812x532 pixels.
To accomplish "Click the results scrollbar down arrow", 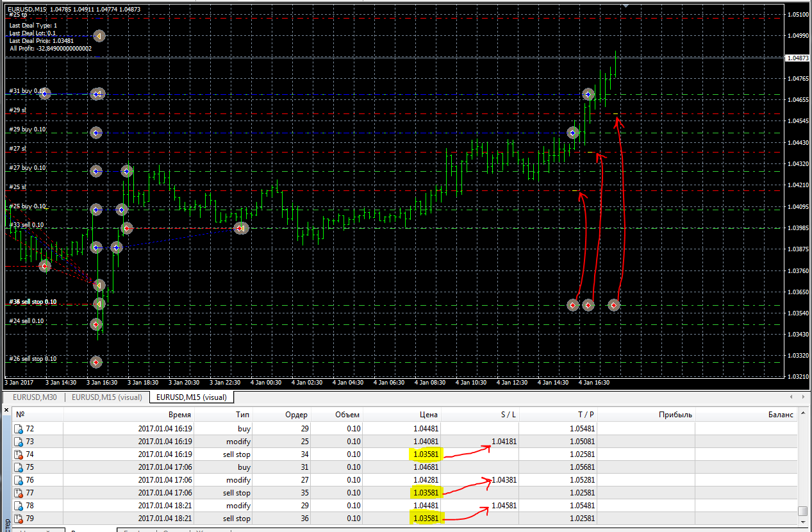I will [x=803, y=520].
